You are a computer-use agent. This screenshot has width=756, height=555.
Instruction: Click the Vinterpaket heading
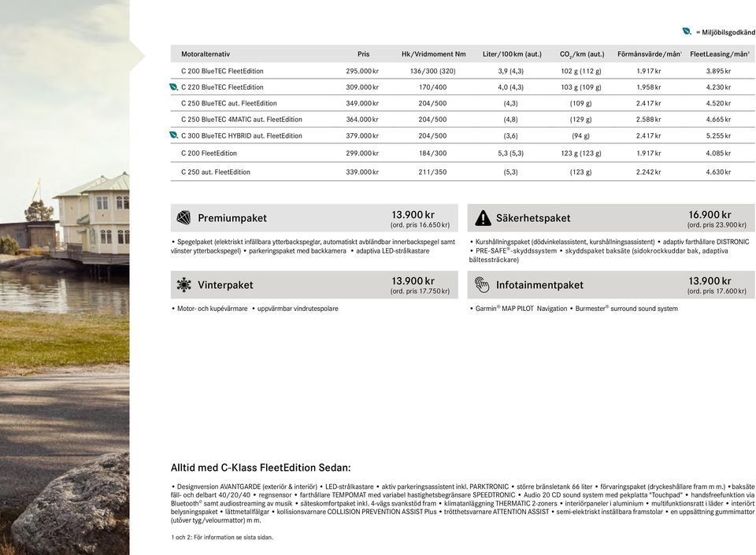point(226,285)
